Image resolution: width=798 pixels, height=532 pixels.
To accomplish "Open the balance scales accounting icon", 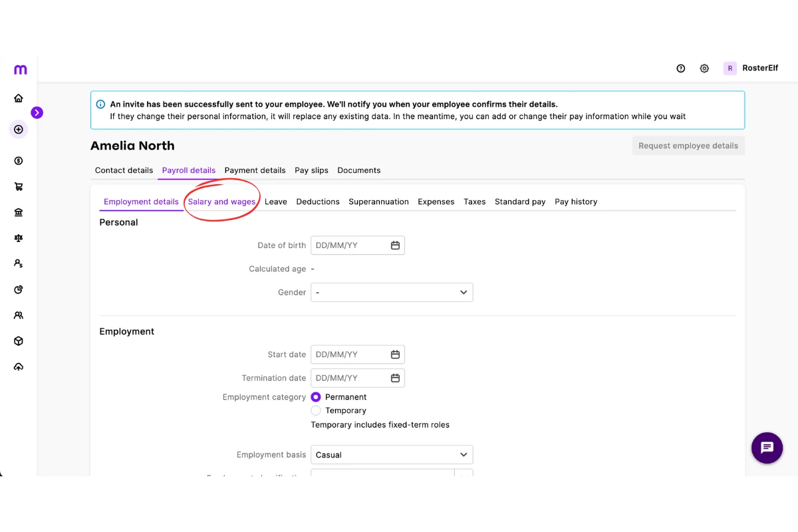I will [x=19, y=238].
